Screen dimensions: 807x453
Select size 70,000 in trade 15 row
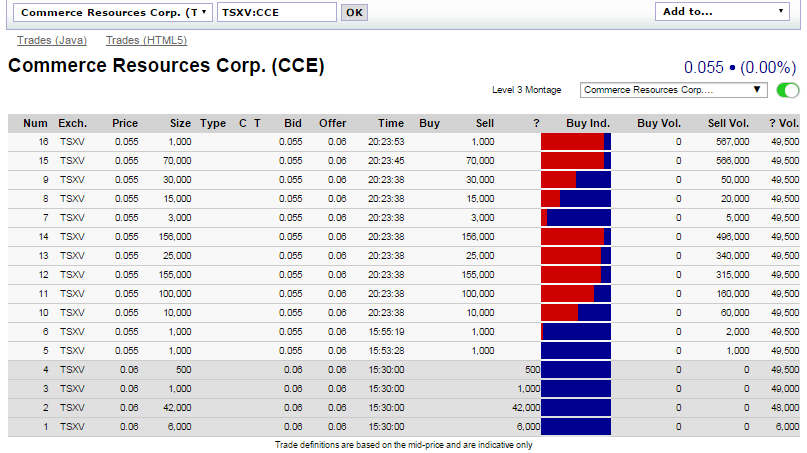coord(177,161)
